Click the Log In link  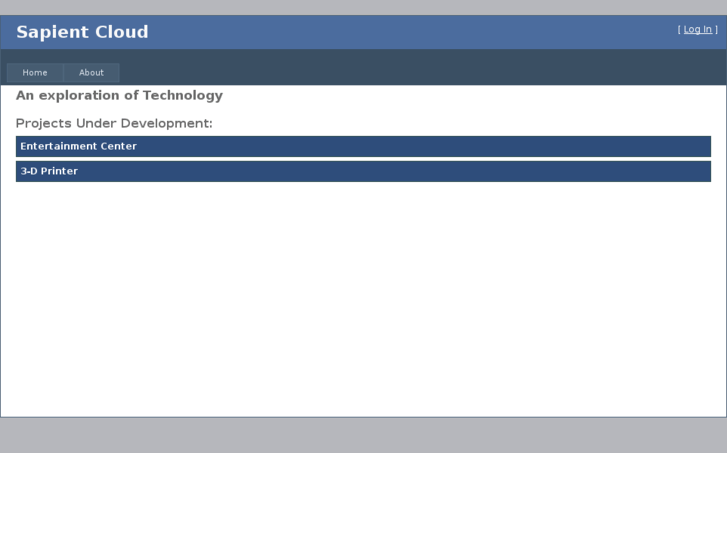(x=697, y=30)
